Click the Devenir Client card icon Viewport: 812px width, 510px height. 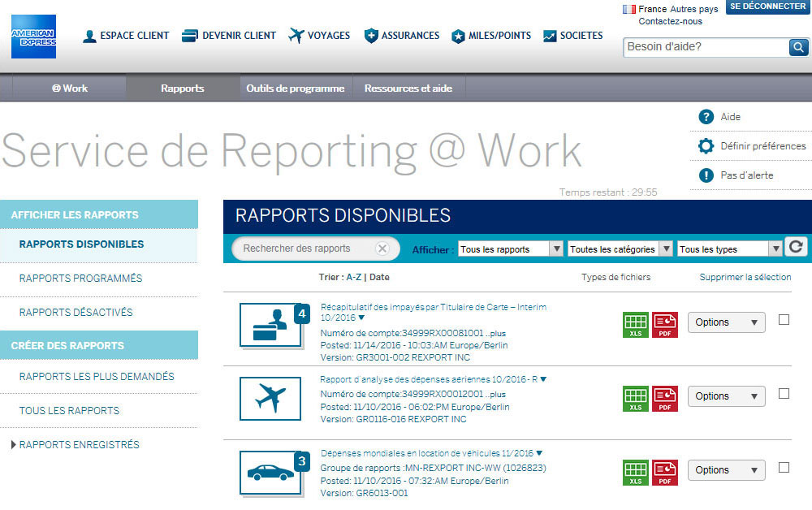tap(190, 36)
